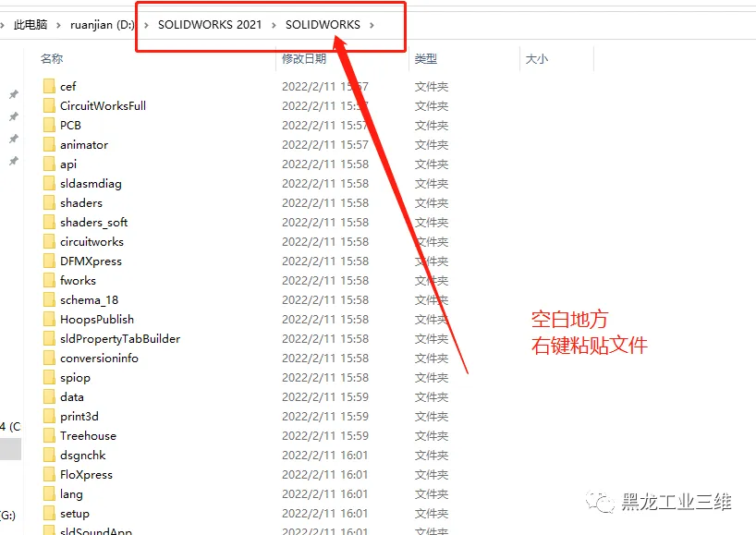Select the sldasmdiag folder icon
756x535 pixels.
pyautogui.click(x=49, y=183)
